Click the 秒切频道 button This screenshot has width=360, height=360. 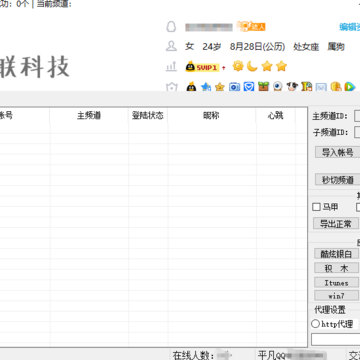coord(337,180)
